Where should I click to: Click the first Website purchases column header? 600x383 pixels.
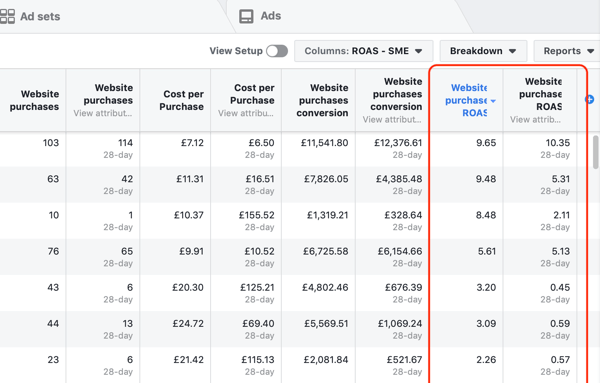(x=33, y=100)
